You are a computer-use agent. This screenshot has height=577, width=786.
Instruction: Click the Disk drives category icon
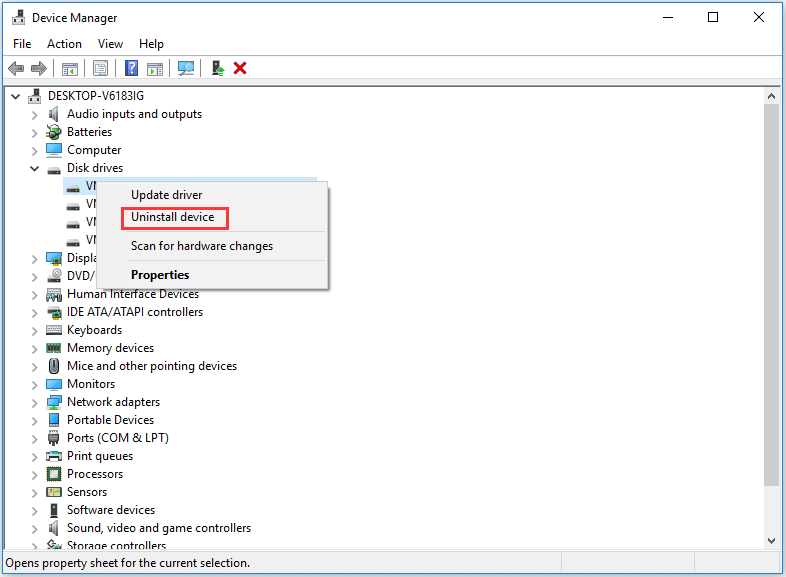(x=54, y=170)
